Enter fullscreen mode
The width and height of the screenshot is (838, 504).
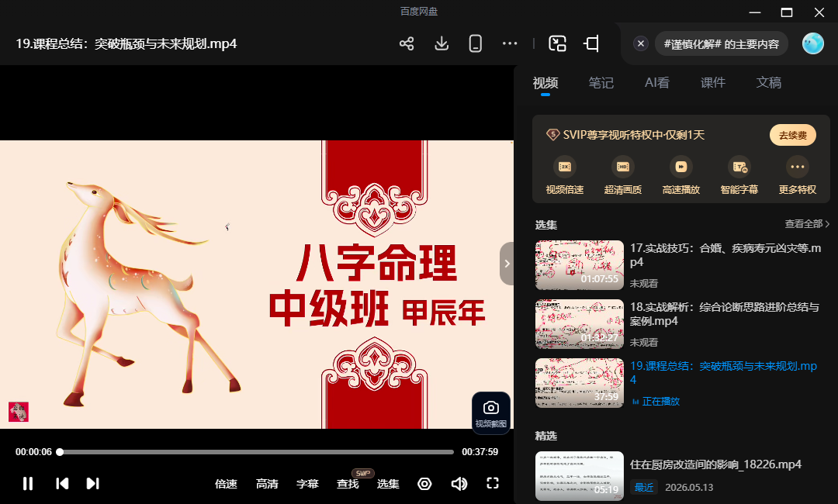(x=493, y=483)
